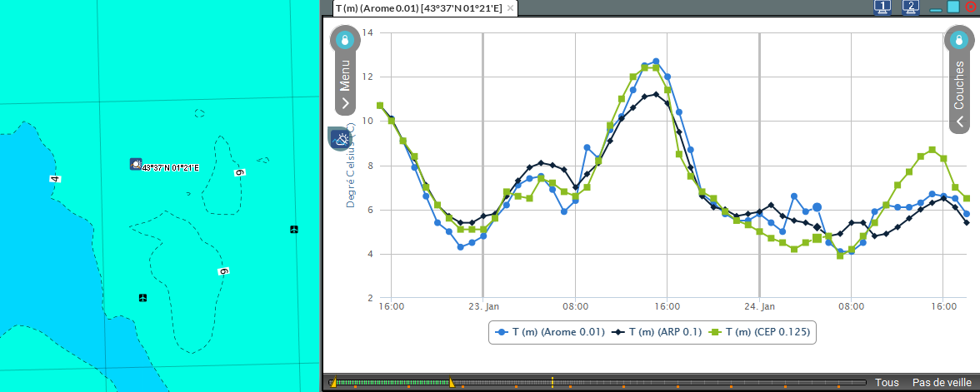Close the T (m) Arome 0.01 tab
This screenshot has height=392, width=980.
tap(511, 7)
